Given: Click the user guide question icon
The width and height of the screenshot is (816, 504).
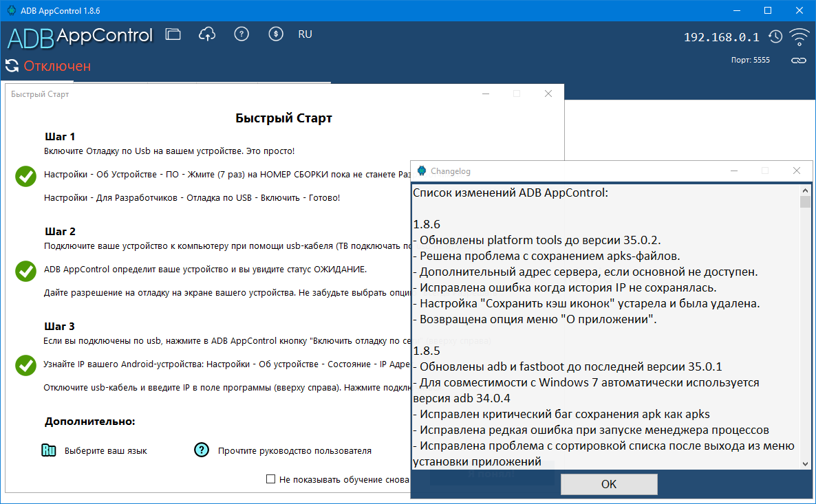Looking at the screenshot, I should point(201,450).
